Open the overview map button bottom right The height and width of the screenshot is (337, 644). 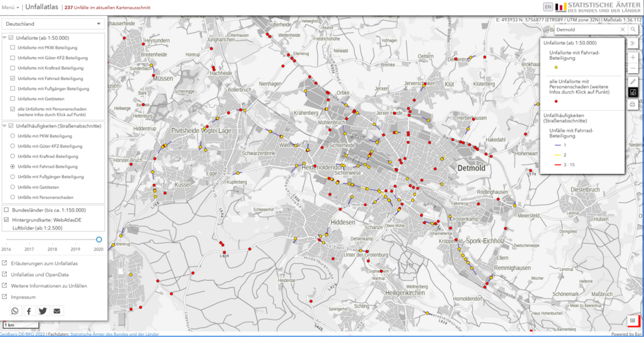tap(632, 320)
